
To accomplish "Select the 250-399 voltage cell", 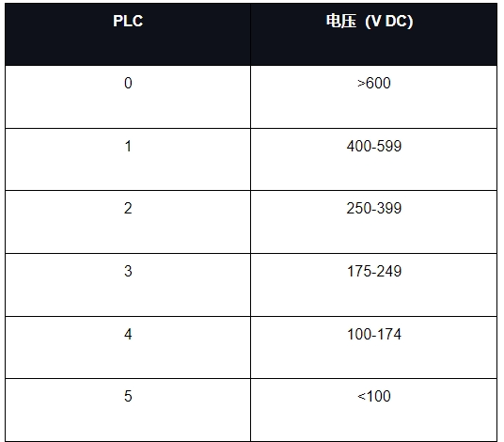I will (374, 222).
